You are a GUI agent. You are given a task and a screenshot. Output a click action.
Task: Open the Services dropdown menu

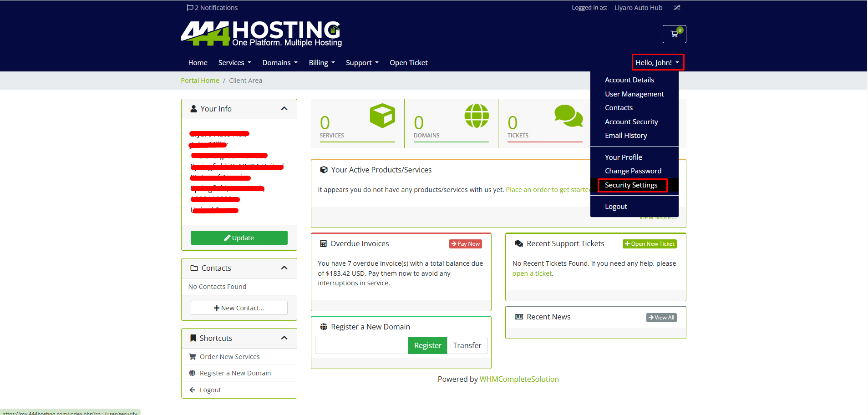coord(234,63)
